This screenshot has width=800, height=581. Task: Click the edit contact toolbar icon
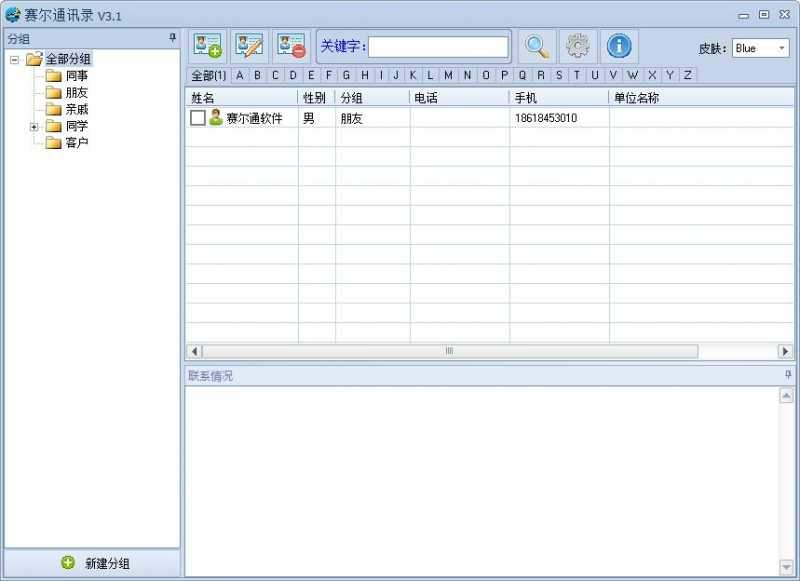249,46
